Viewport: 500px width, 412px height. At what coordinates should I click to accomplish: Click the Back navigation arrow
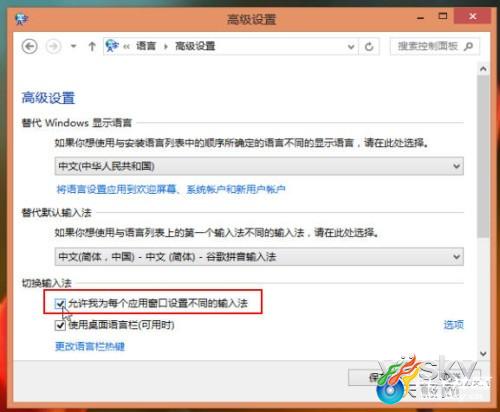pyautogui.click(x=30, y=46)
